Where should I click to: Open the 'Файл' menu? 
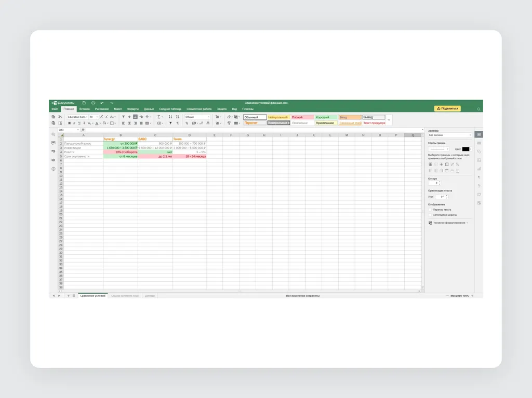point(55,109)
